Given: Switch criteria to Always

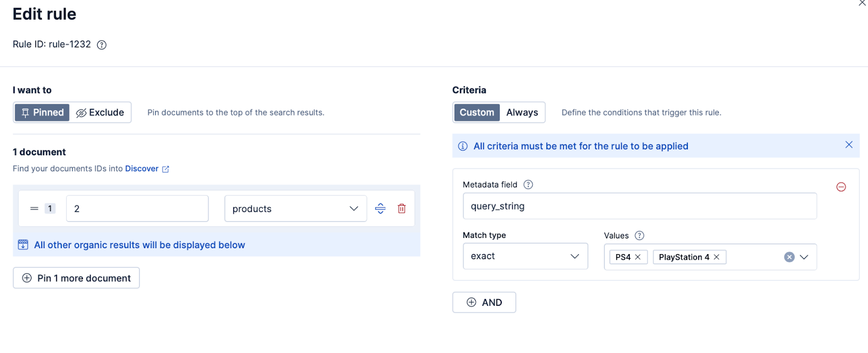Looking at the screenshot, I should (521, 112).
